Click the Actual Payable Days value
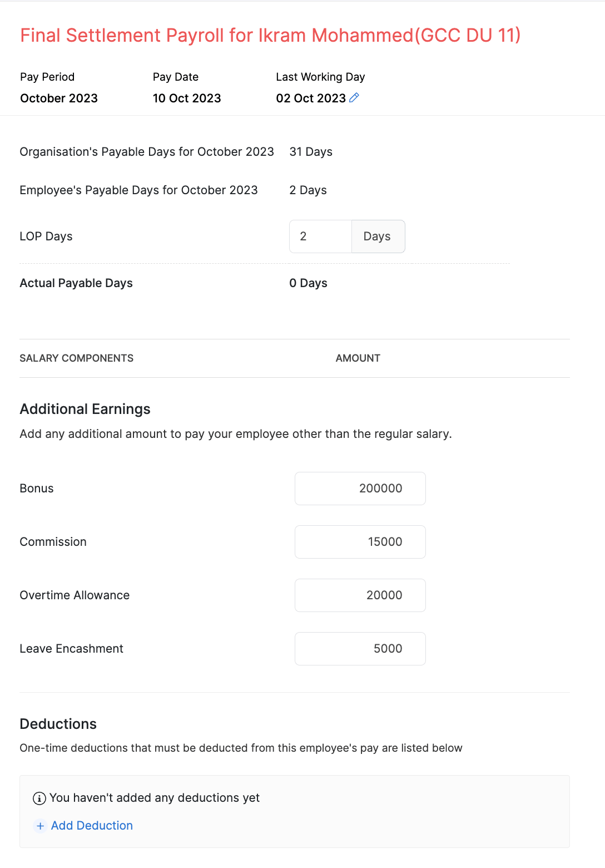The image size is (605, 868). click(x=308, y=283)
